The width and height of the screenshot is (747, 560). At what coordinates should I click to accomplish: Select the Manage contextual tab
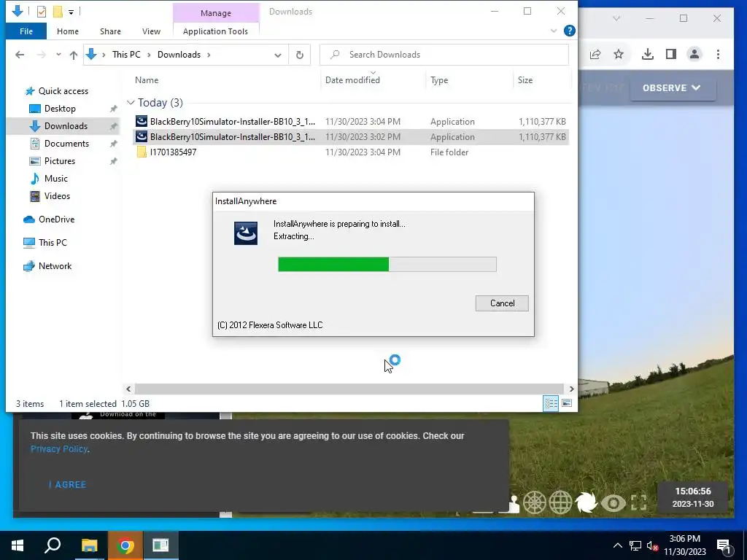click(216, 13)
